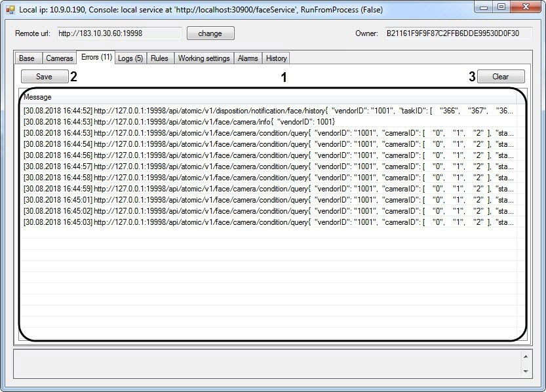Select the 16:44:56 error message row
Screen dimensions: 546x392
tap(268, 155)
